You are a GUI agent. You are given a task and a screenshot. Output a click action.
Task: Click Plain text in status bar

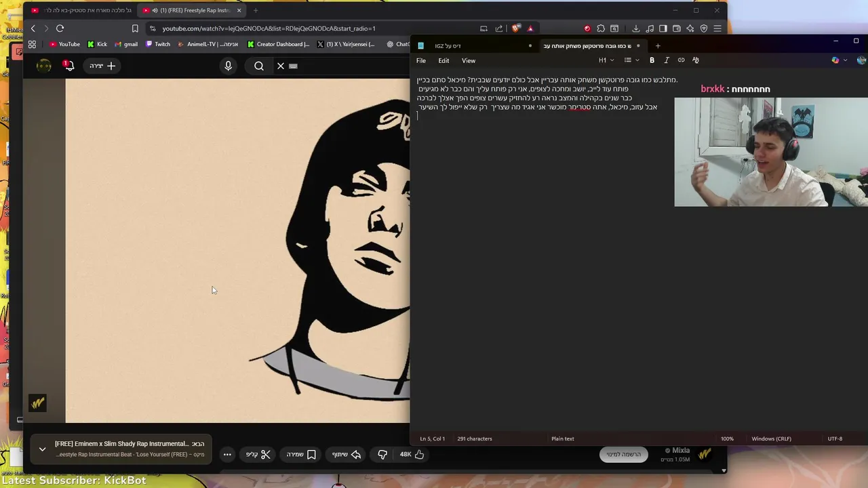click(x=563, y=439)
